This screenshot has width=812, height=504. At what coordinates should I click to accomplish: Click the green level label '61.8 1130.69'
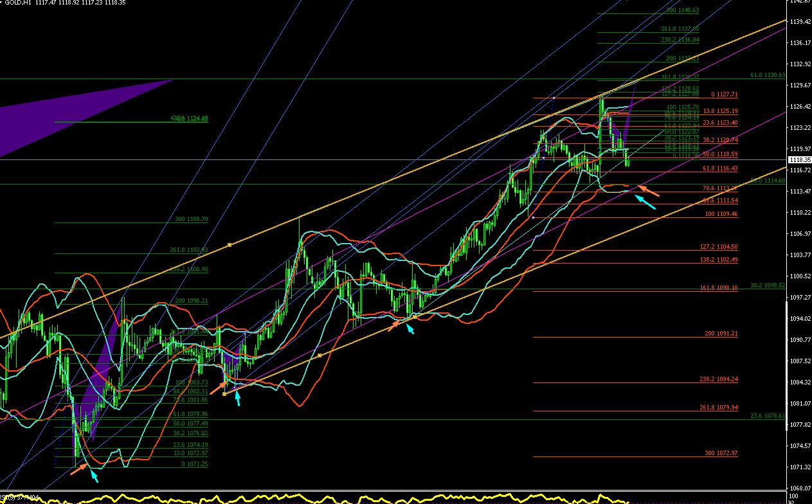768,75
